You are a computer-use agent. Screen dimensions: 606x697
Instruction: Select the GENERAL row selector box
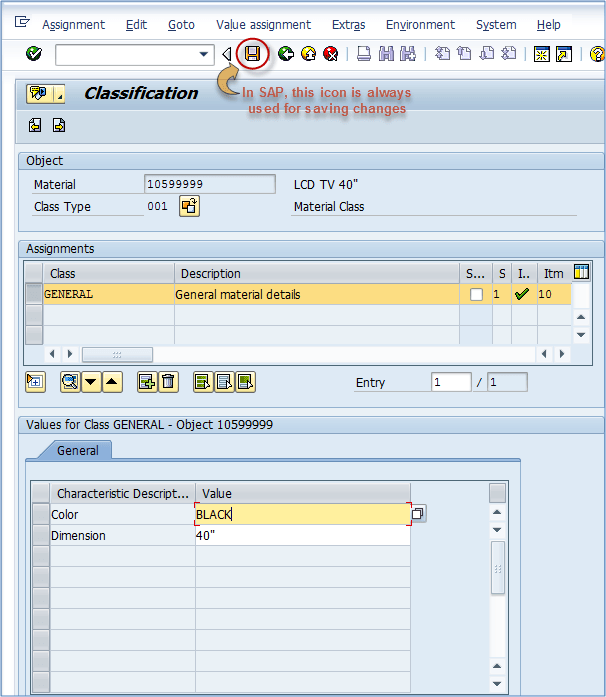coord(34,294)
